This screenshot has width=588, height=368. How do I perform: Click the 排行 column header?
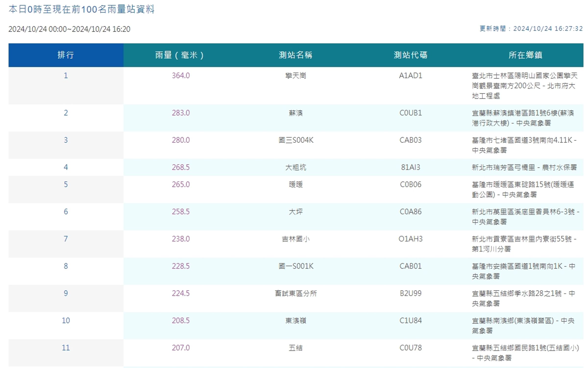(66, 55)
